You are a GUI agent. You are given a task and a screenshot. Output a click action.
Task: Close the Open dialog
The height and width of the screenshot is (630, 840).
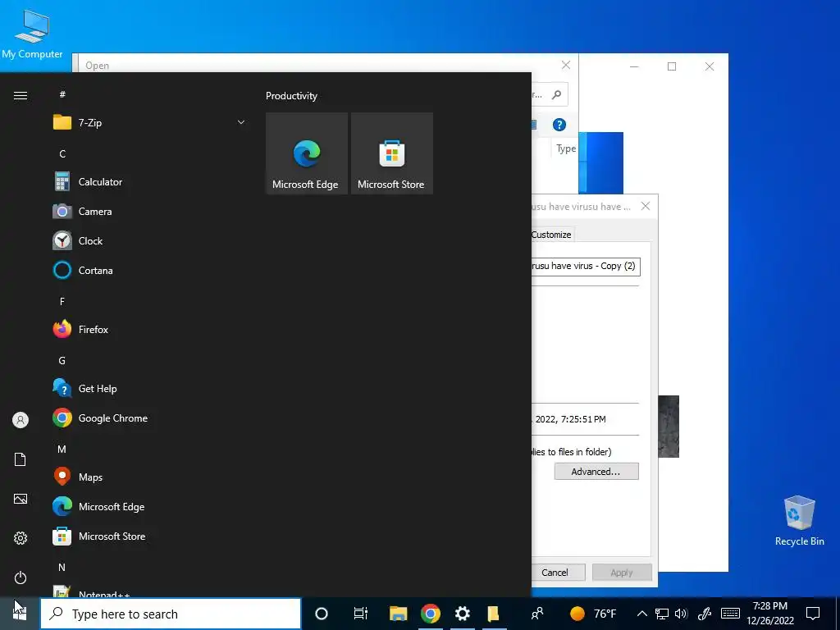tap(566, 65)
